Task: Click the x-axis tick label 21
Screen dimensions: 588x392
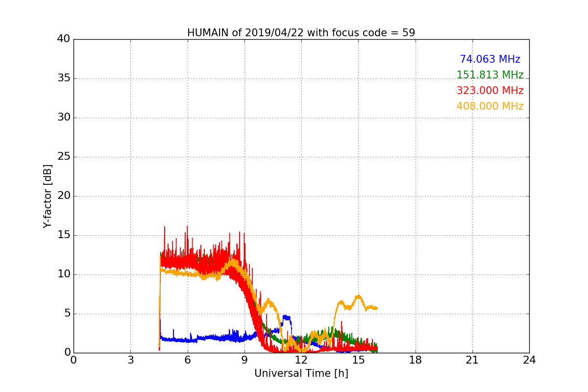Action: point(472,360)
